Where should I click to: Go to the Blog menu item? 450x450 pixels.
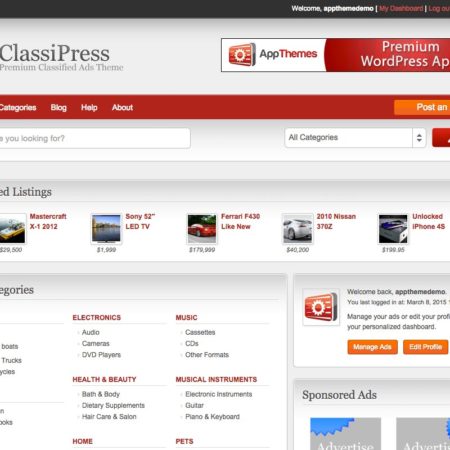[59, 107]
